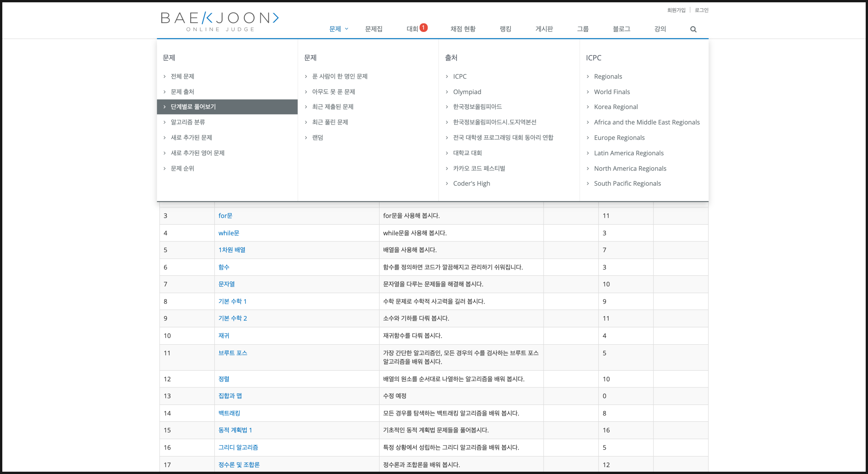Open the 문자열 step link
The width and height of the screenshot is (868, 474).
click(x=226, y=284)
